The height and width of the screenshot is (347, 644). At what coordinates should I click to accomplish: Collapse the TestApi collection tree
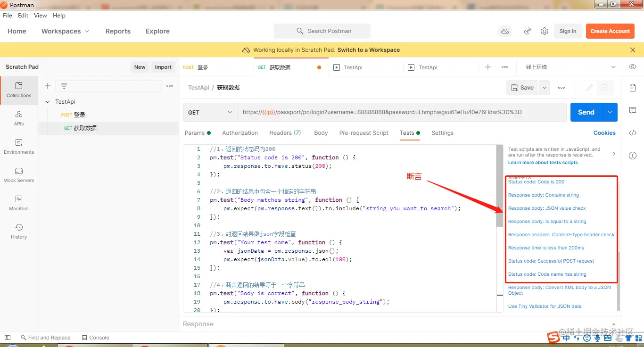point(48,102)
